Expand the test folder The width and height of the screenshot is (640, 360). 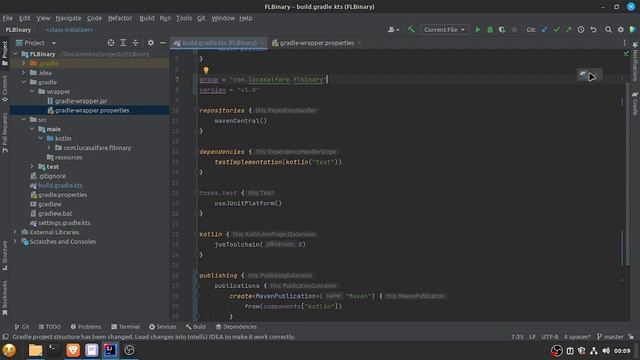click(32, 167)
